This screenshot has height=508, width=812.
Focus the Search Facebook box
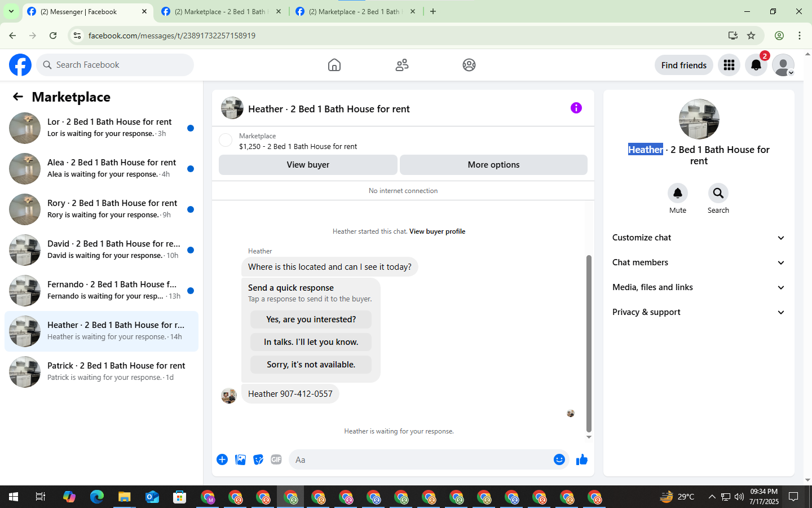pos(115,65)
